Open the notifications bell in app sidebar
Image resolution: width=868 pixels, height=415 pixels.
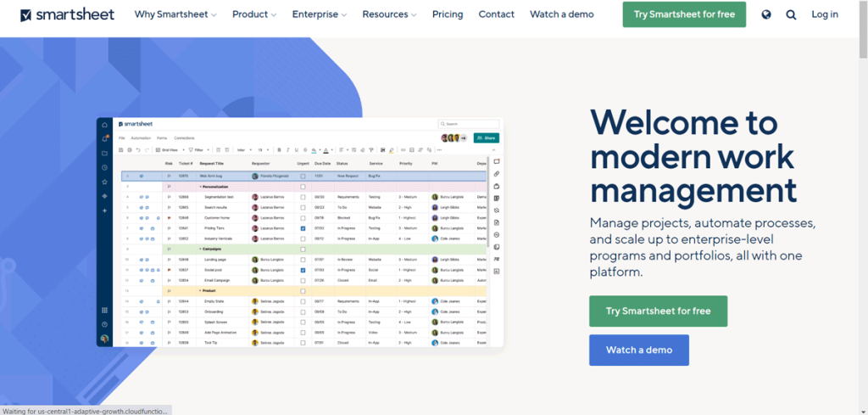click(x=104, y=138)
